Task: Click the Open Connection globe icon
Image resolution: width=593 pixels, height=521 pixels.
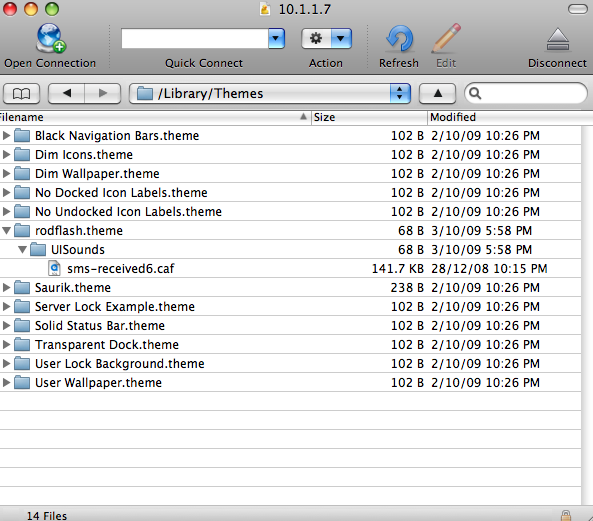Action: click(51, 38)
